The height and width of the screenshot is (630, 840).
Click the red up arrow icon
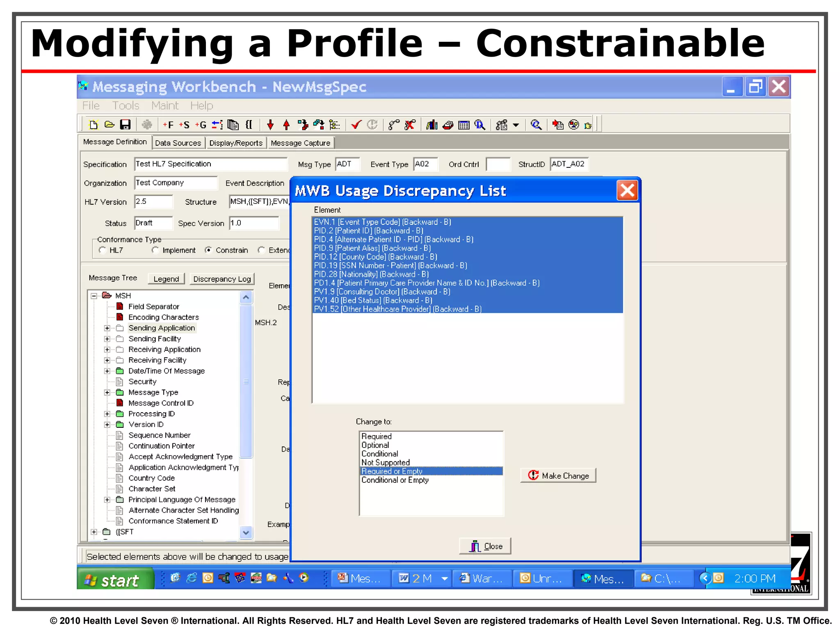coord(286,125)
